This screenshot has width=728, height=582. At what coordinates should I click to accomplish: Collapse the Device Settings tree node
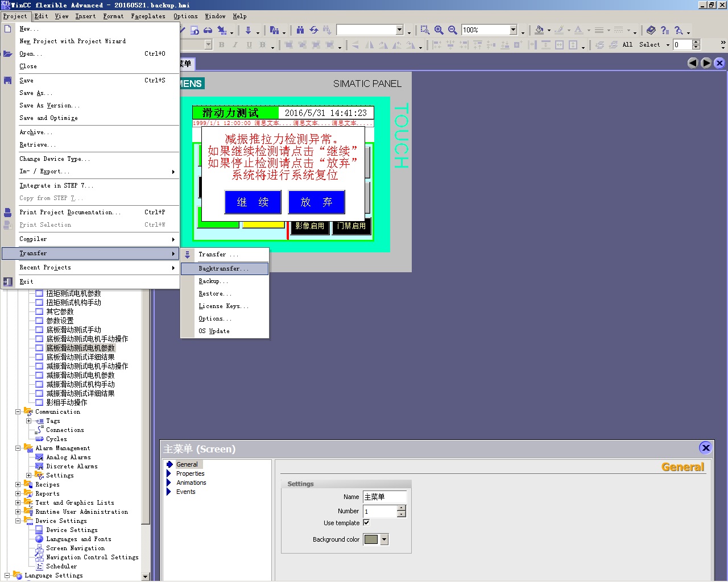(18, 521)
